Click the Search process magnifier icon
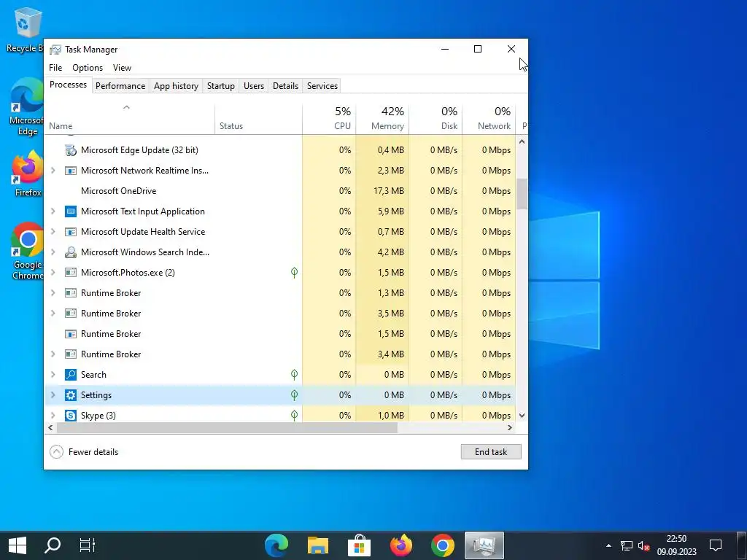Screen dimensions: 747x560 pos(71,375)
